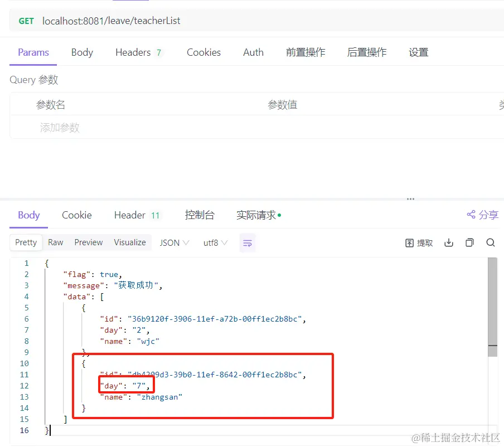
Task: Click the "day": "7" line
Action: tap(125, 386)
